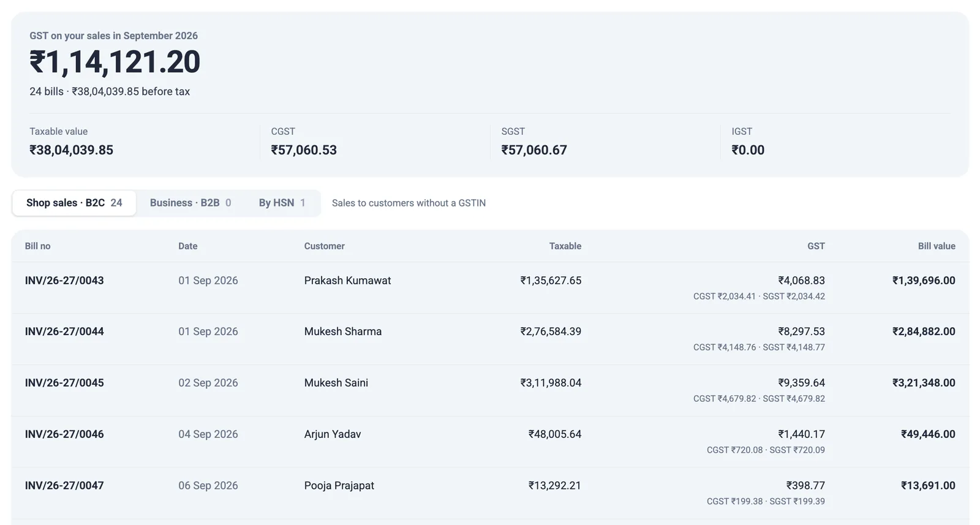Select bill INV/26-27/0045

pyautogui.click(x=64, y=383)
